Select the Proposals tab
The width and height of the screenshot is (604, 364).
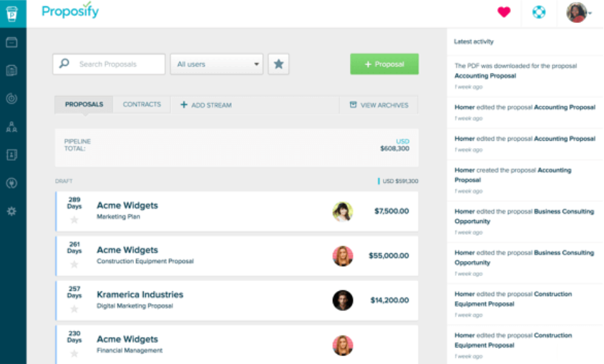click(84, 104)
